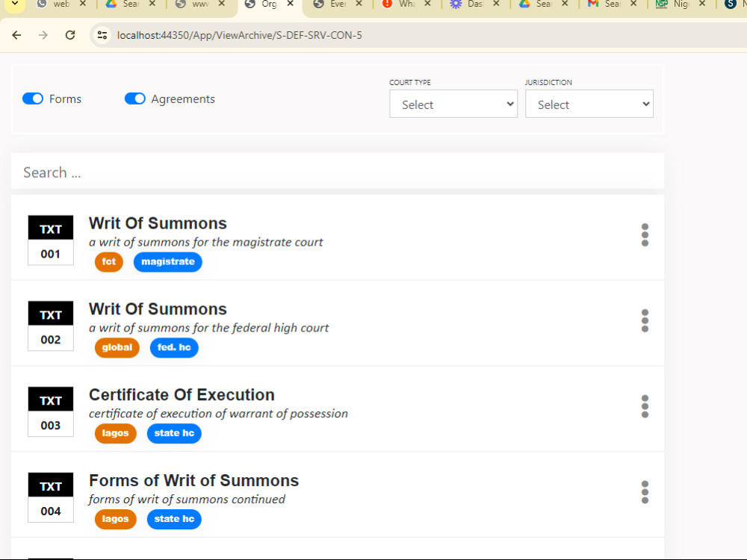Open Certificate Of Execution title
Image resolution: width=747 pixels, height=560 pixels.
pyautogui.click(x=182, y=395)
